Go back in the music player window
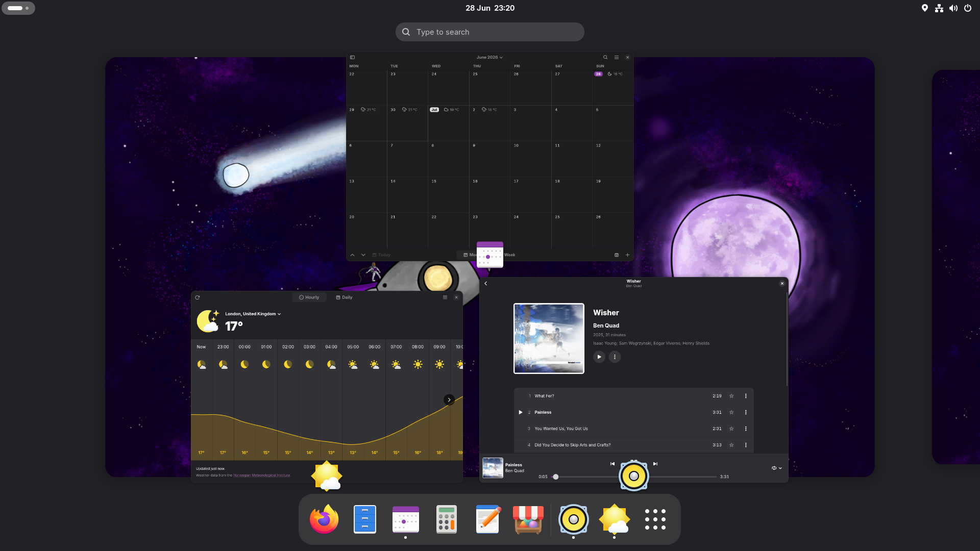Screen dimensions: 980x551 (x=486, y=284)
